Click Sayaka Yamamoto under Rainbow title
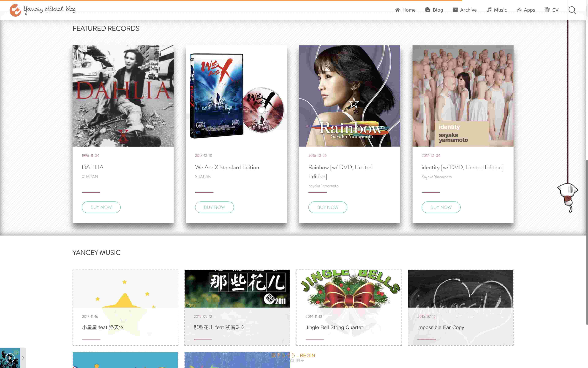Viewport: 588px width, 368px height. (x=323, y=186)
